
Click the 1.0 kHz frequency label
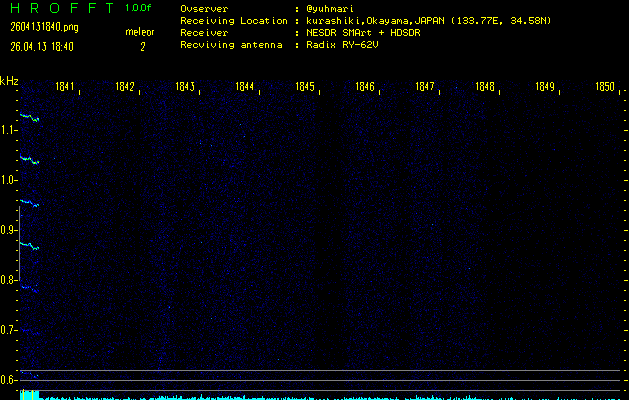point(7,180)
